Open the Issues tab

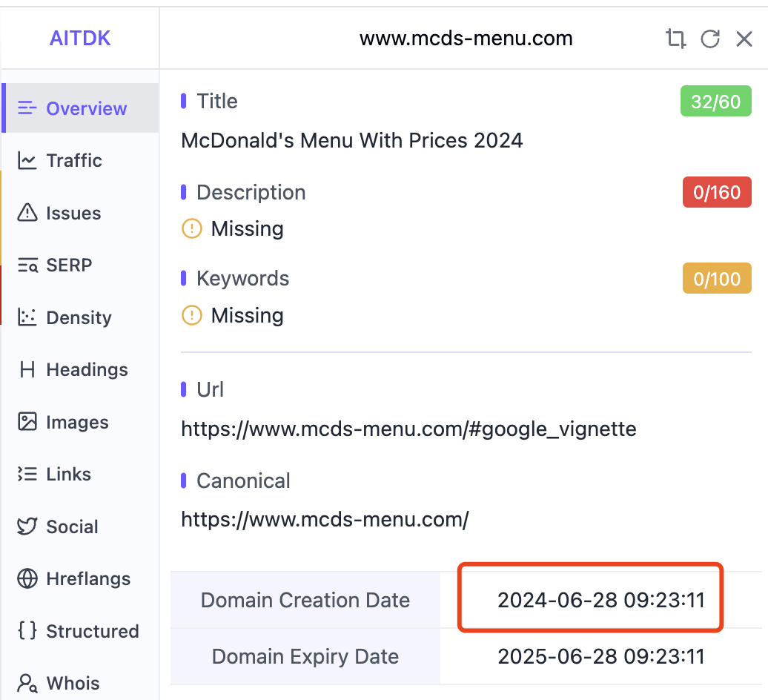point(81,213)
